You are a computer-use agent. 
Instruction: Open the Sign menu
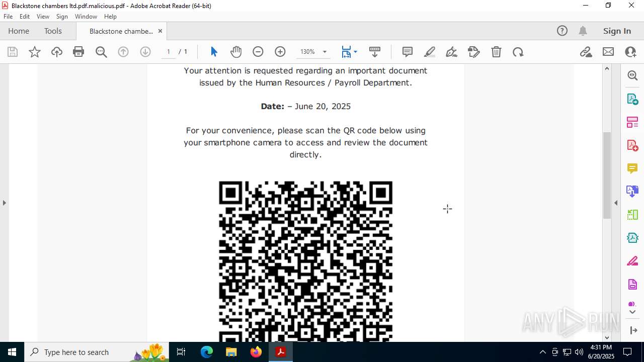[62, 16]
